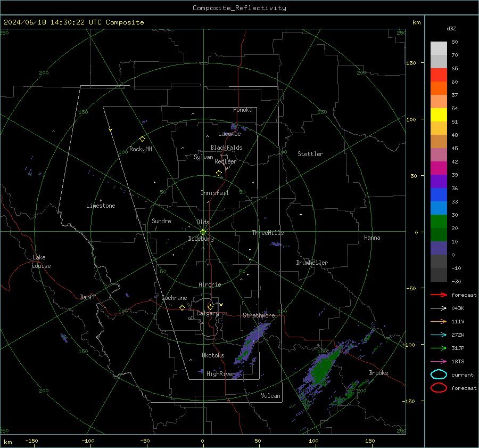Image resolution: width=479 pixels, height=448 pixels.
Task: Click the yellow diamond marker below RedDeer
Action: [219, 173]
